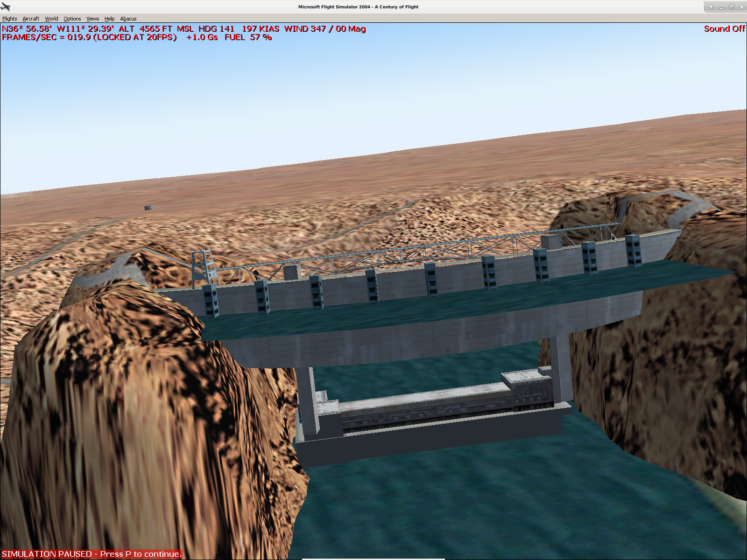
Task: Click the SIMULATION PAUSED banner
Action: pyautogui.click(x=92, y=554)
